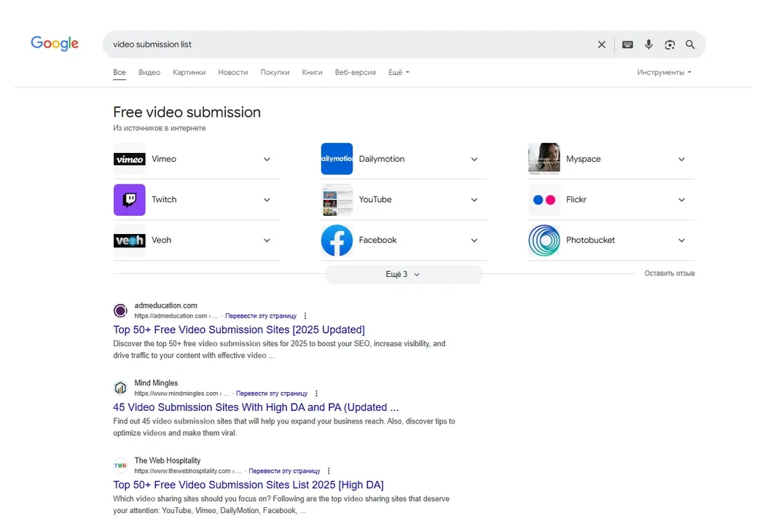The image size is (773, 532).
Task: Switch to the Книги tab
Action: (312, 72)
